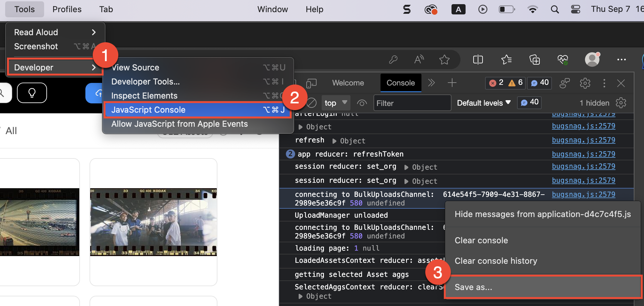Toggle the live expression eye icon

[362, 103]
